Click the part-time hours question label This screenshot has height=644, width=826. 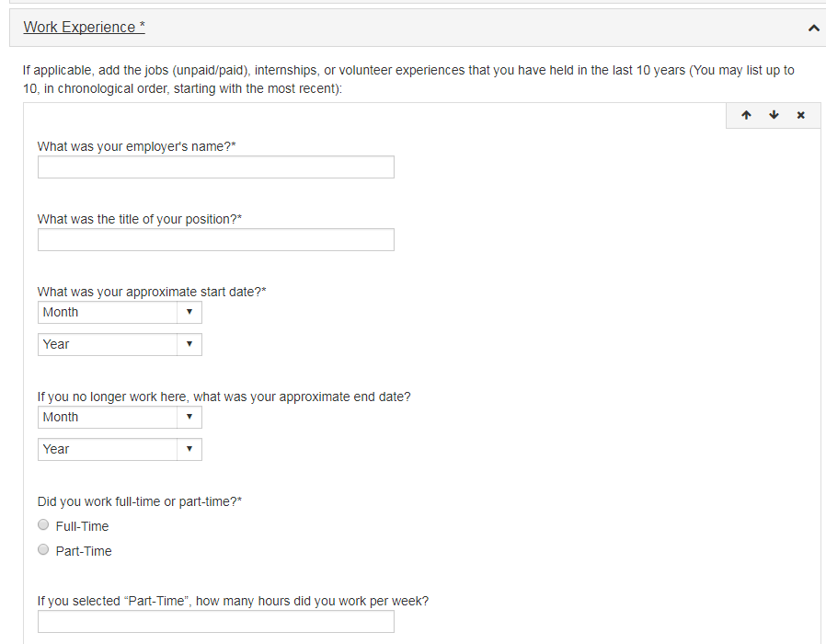coord(233,601)
